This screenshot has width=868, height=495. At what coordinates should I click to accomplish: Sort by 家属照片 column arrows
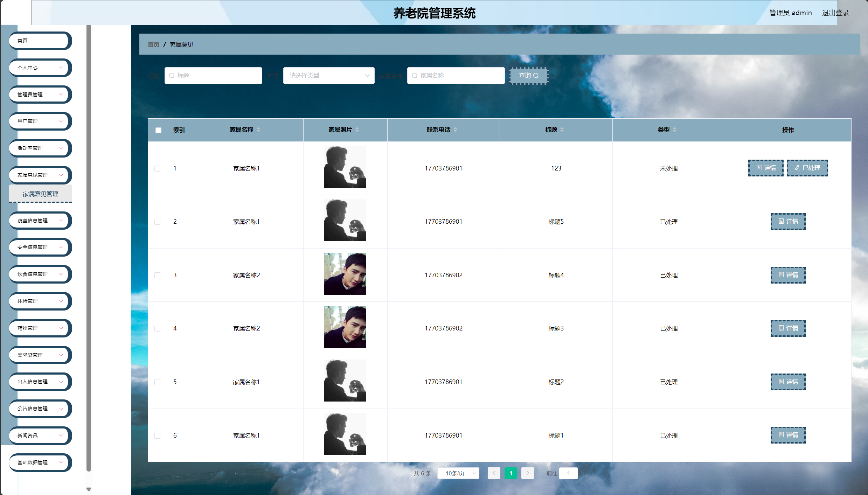pos(357,130)
